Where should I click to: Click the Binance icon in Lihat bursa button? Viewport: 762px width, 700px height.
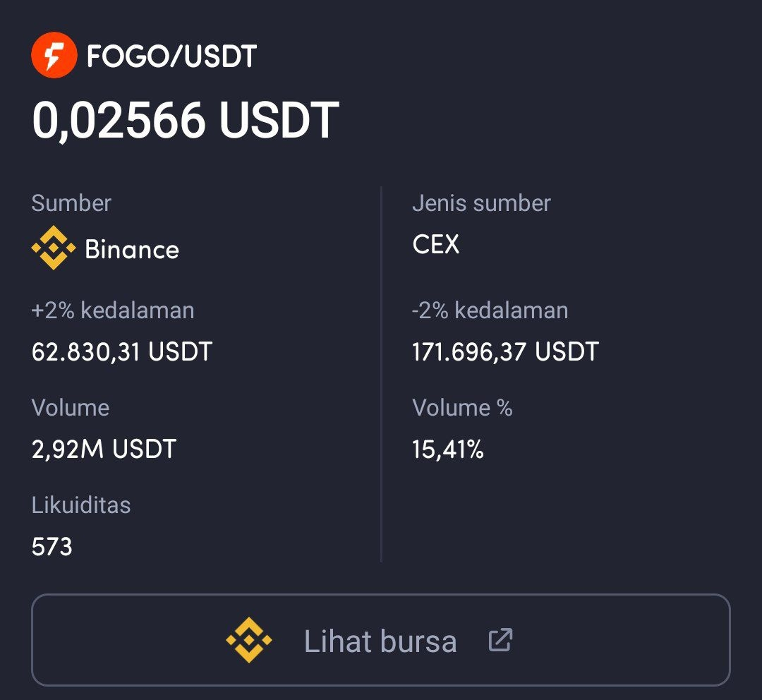coord(248,641)
